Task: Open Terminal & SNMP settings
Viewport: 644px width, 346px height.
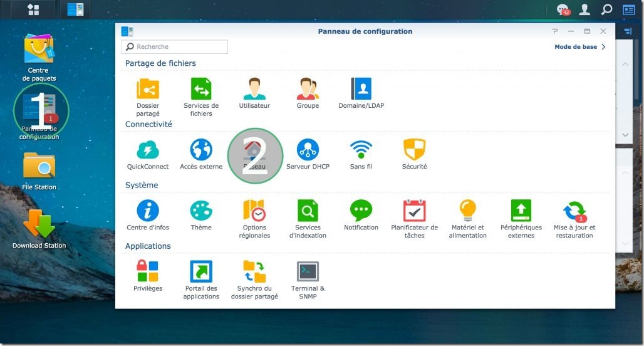Action: point(308,280)
